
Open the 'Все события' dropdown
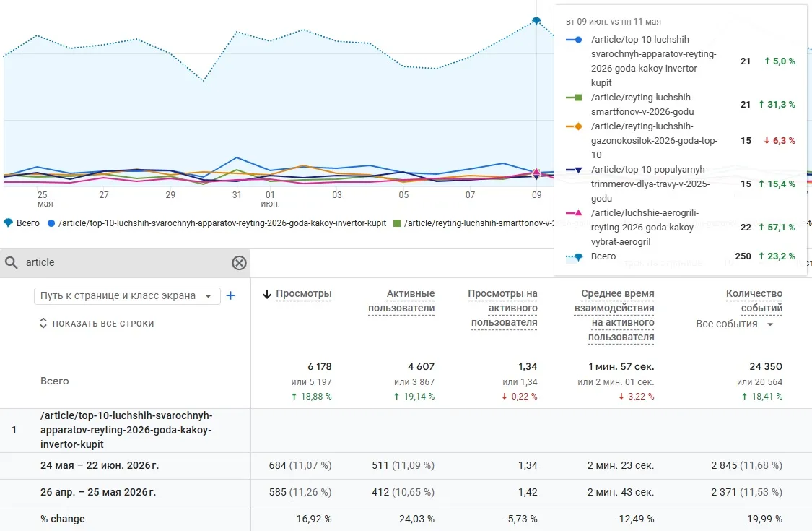pyautogui.click(x=734, y=324)
